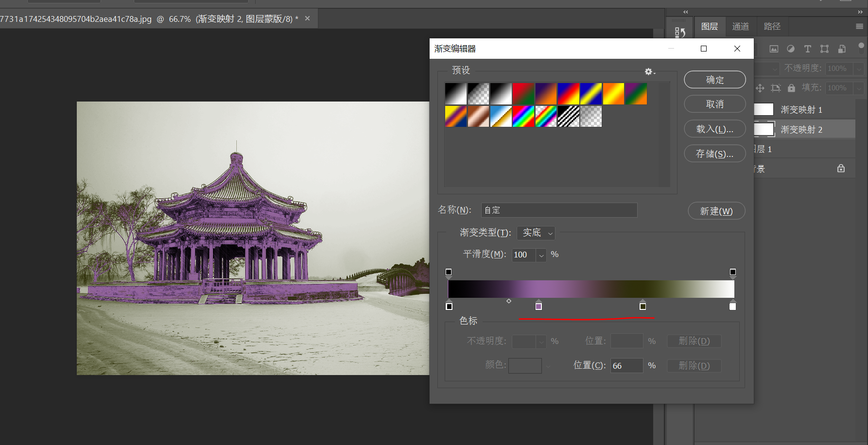868x445 pixels.
Task: Click the lock all padlock icon
Action: point(791,88)
